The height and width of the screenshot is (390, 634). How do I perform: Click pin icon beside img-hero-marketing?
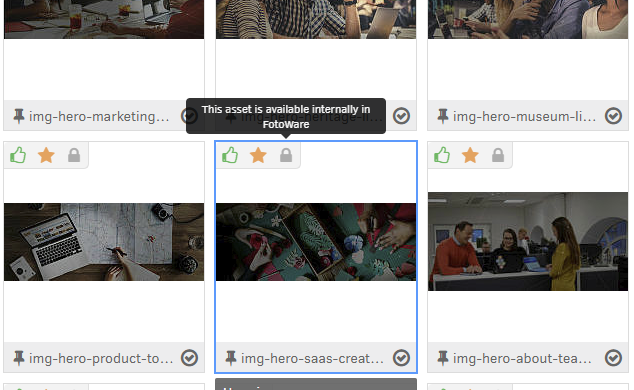[x=19, y=116]
